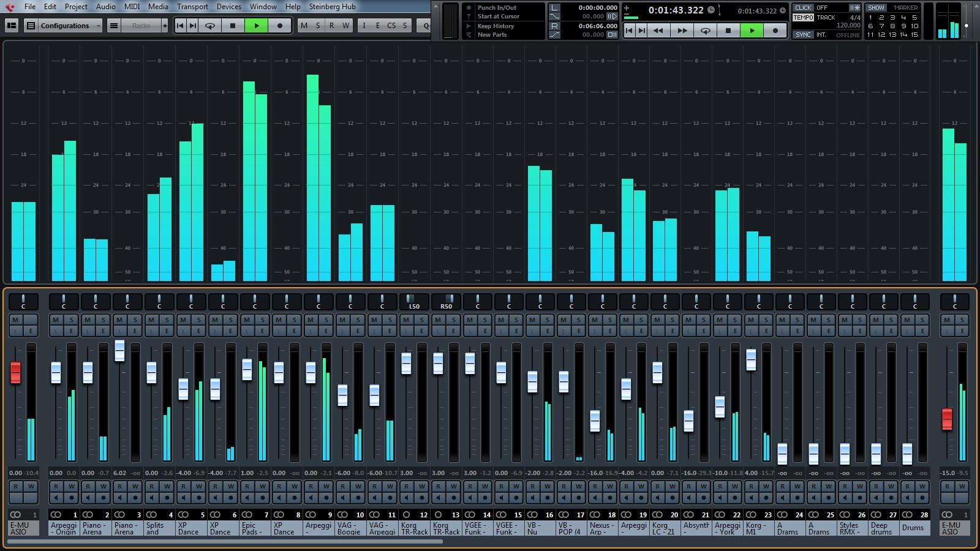980x551 pixels.
Task: Click the Piano Arena channel 3 fader handle
Action: click(x=119, y=350)
